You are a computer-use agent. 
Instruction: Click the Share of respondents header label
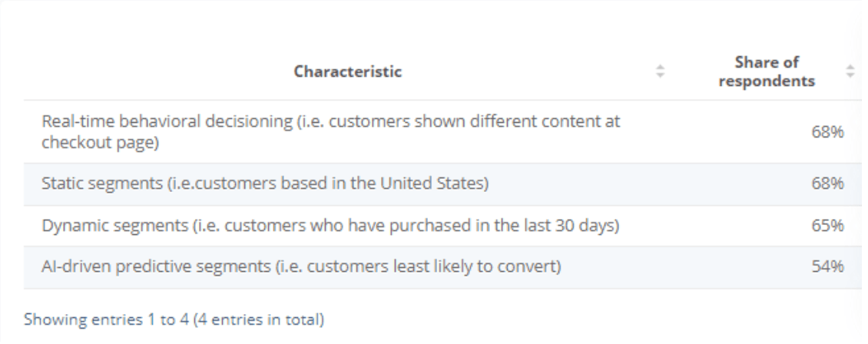point(767,72)
